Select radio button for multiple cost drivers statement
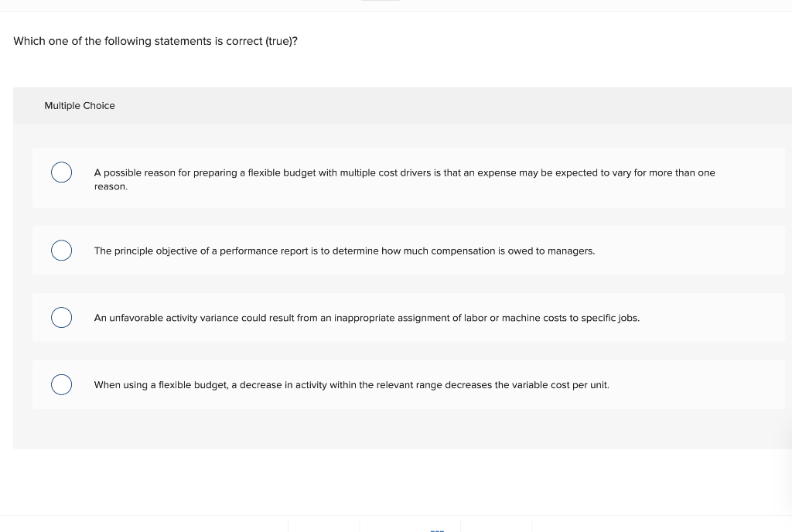Viewport: 792px width, 532px height. pyautogui.click(x=61, y=172)
